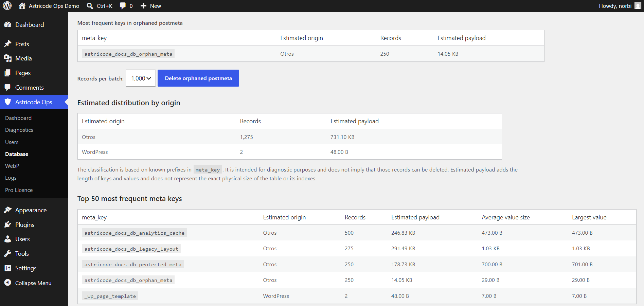The height and width of the screenshot is (306, 644).
Task: Click the Media icon in sidebar
Action: tap(7, 58)
